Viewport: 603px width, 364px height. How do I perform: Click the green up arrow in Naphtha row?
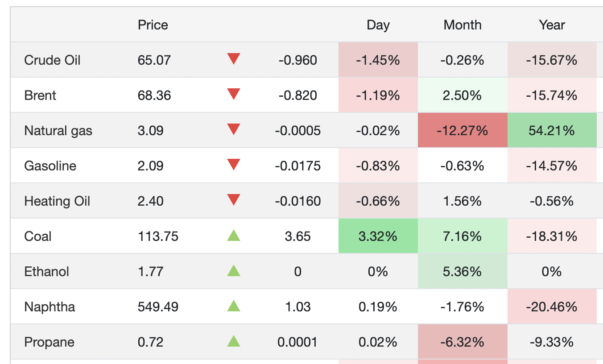(234, 306)
